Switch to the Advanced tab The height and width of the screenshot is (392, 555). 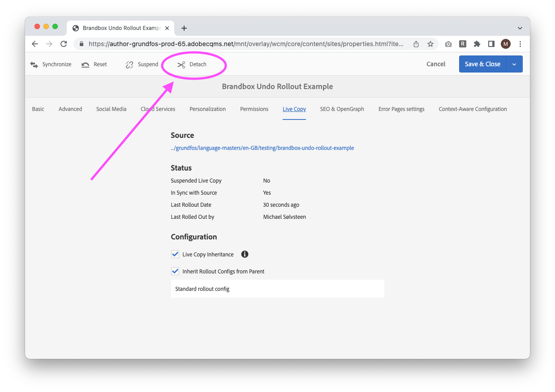point(70,109)
